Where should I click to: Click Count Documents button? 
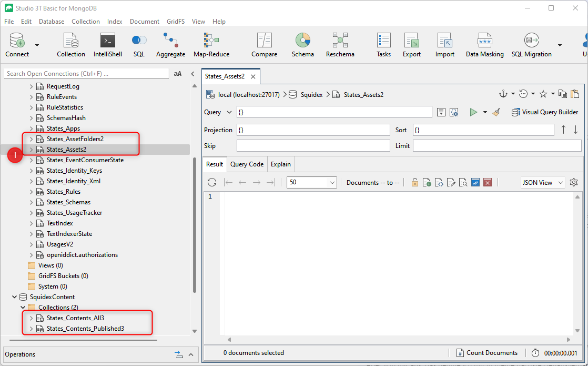pyautogui.click(x=486, y=353)
